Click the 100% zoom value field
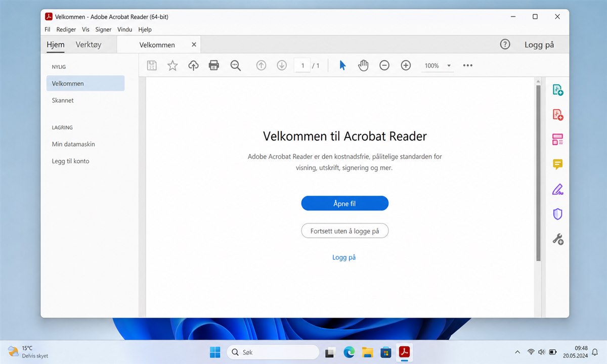 click(x=431, y=66)
